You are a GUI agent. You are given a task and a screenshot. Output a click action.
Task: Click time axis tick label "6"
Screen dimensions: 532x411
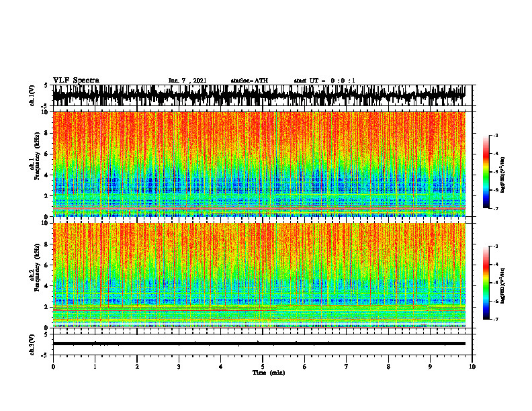pos(305,367)
